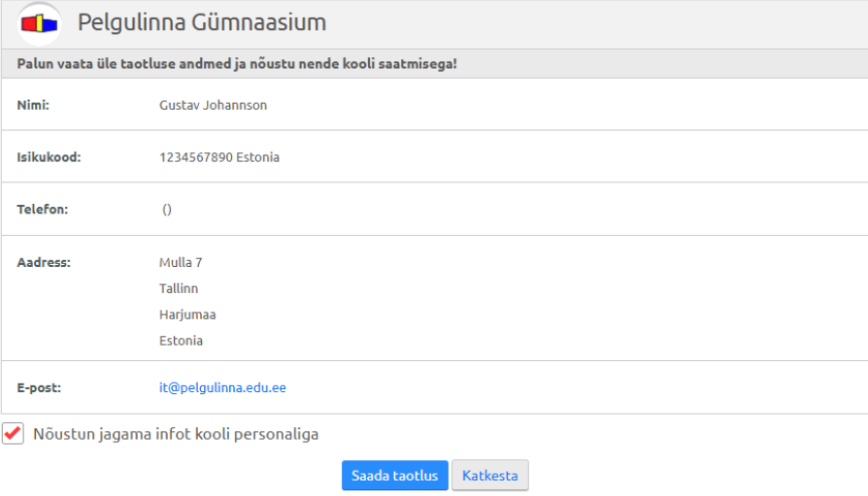
Task: Click the city Tallinn in address
Action: point(179,288)
